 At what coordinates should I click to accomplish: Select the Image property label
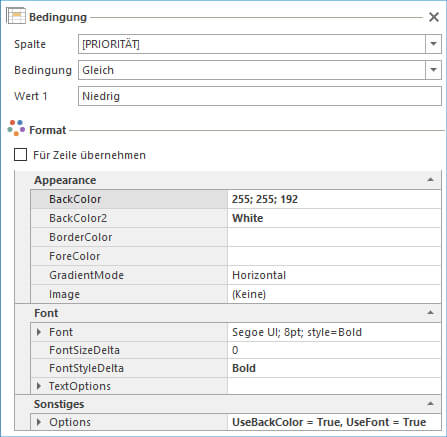click(x=64, y=294)
